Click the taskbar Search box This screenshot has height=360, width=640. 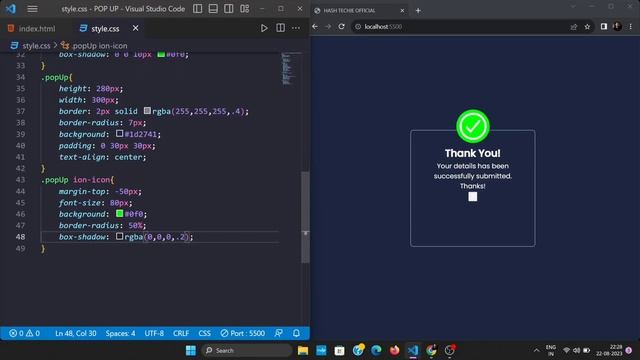247,350
